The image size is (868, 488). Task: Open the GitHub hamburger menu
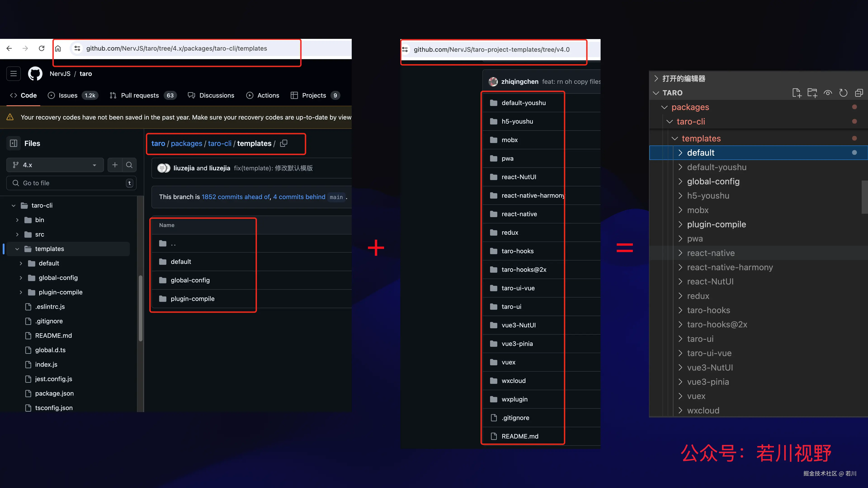(14, 73)
